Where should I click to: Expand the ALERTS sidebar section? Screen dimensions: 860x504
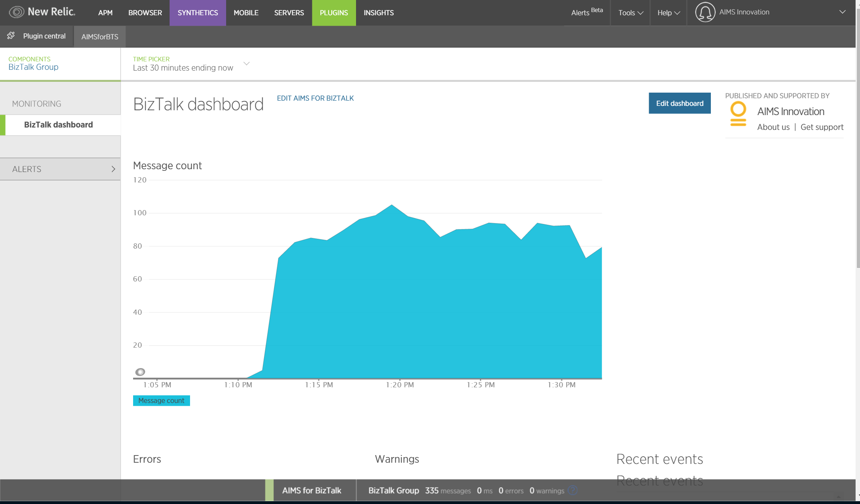(x=60, y=169)
